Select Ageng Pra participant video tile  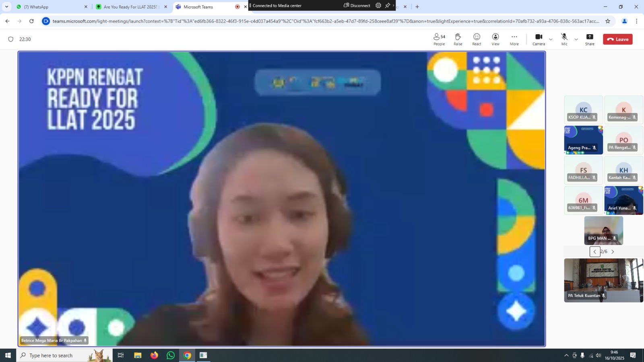[583, 140]
